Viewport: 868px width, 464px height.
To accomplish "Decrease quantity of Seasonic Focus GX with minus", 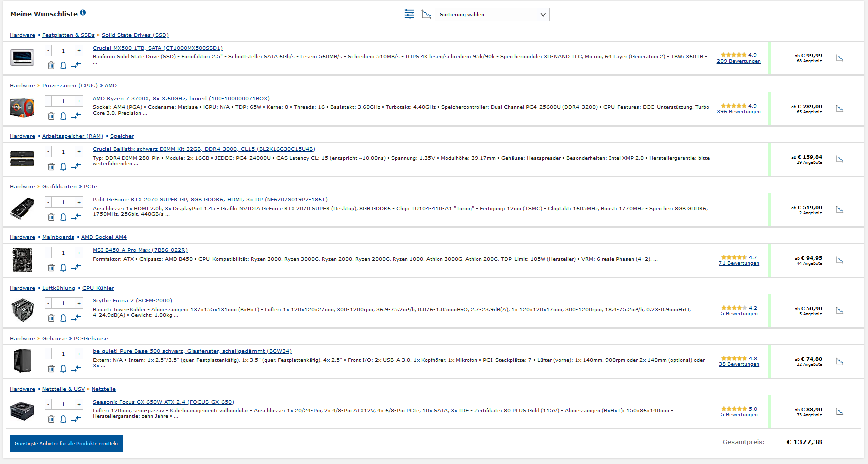I will pyautogui.click(x=48, y=404).
